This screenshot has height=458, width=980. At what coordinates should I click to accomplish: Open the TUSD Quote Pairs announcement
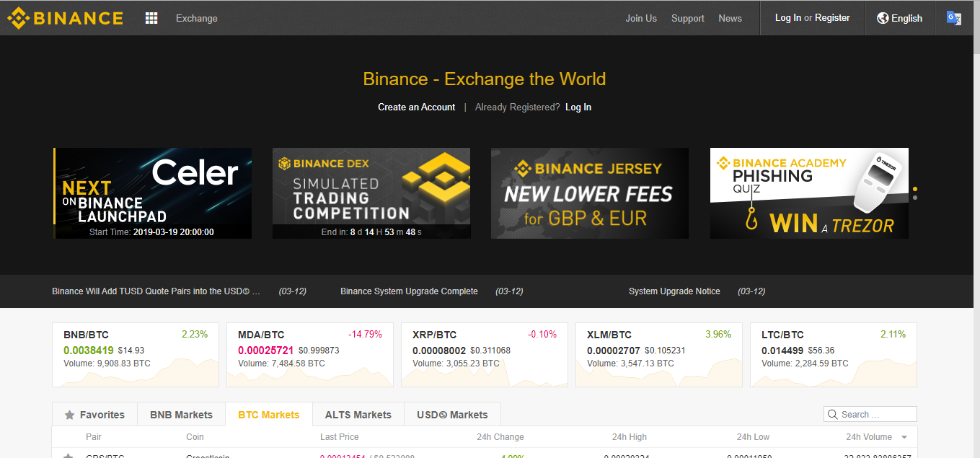point(156,291)
